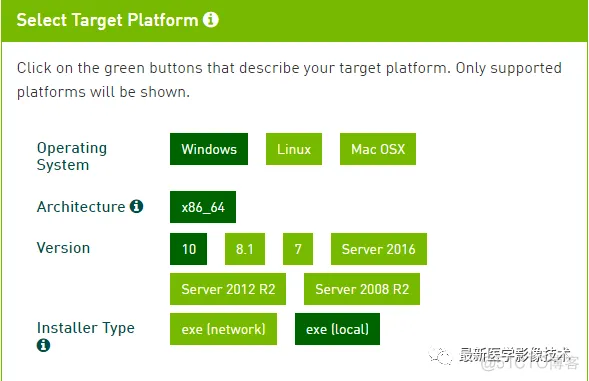
Task: Choose exe (local) installer type
Action: (x=337, y=329)
